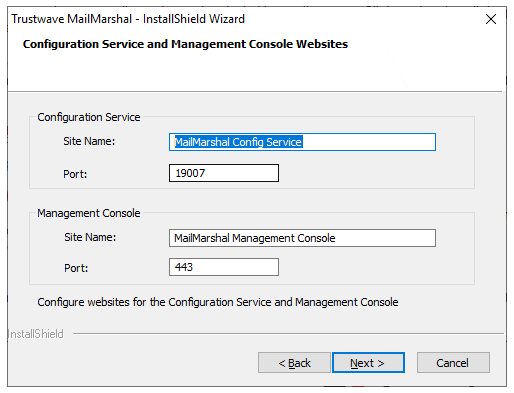Cancel the InstallShield wizard
The image size is (514, 393).
pos(453,362)
